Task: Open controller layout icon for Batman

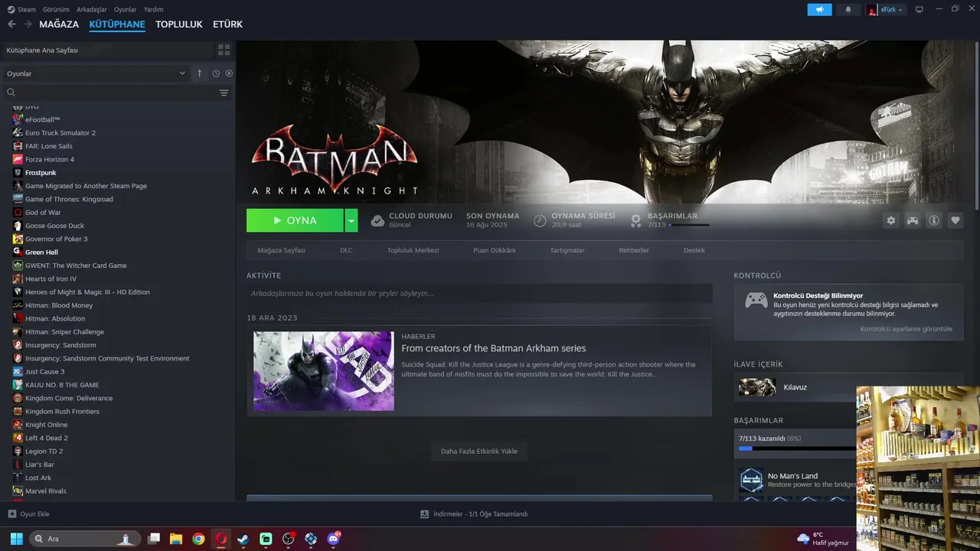Action: click(913, 220)
